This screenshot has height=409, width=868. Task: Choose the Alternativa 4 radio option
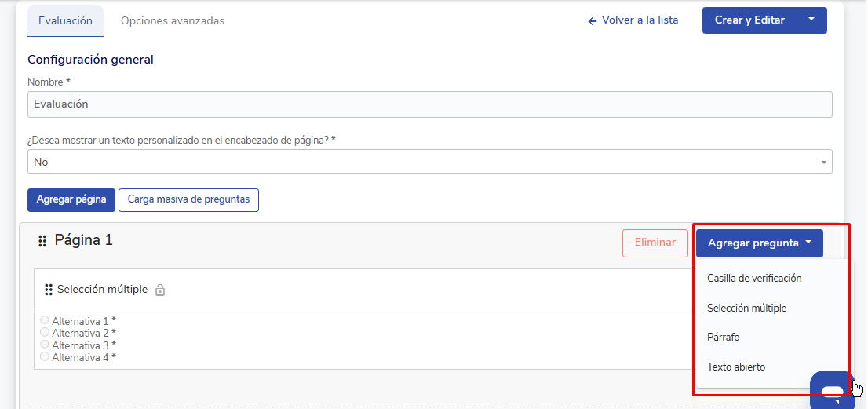point(45,356)
